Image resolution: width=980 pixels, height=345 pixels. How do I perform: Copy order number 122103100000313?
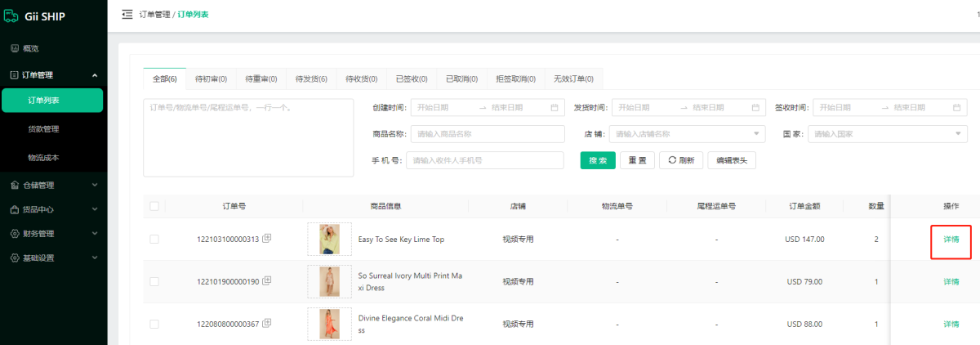(x=267, y=239)
